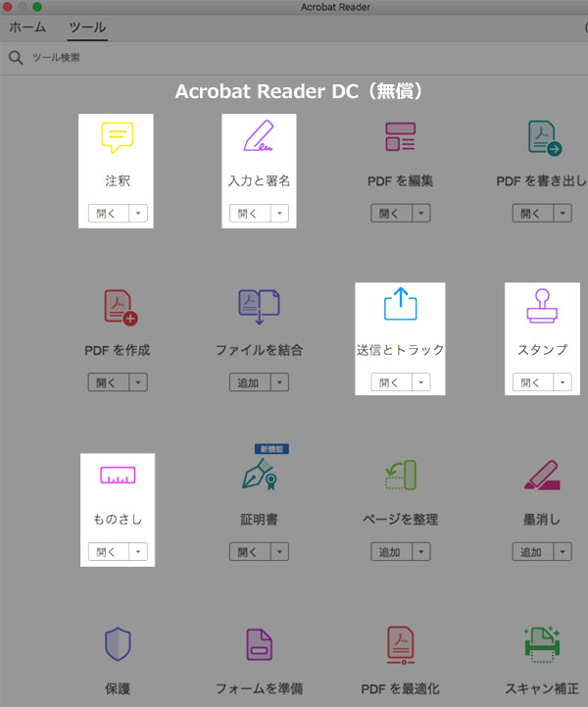Screen dimensions: 588x707
Task: Expand dropdown arrow for ファイルを結合
Action: [x=280, y=382]
